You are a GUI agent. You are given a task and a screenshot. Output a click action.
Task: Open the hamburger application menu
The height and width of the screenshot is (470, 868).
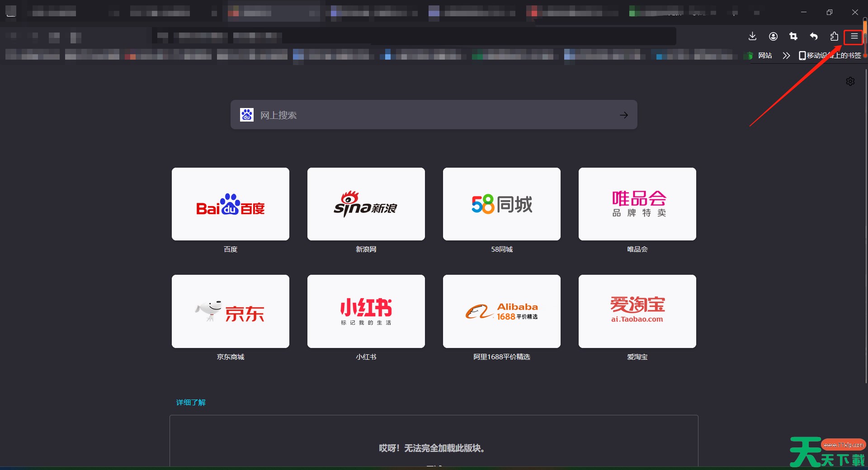tap(854, 36)
